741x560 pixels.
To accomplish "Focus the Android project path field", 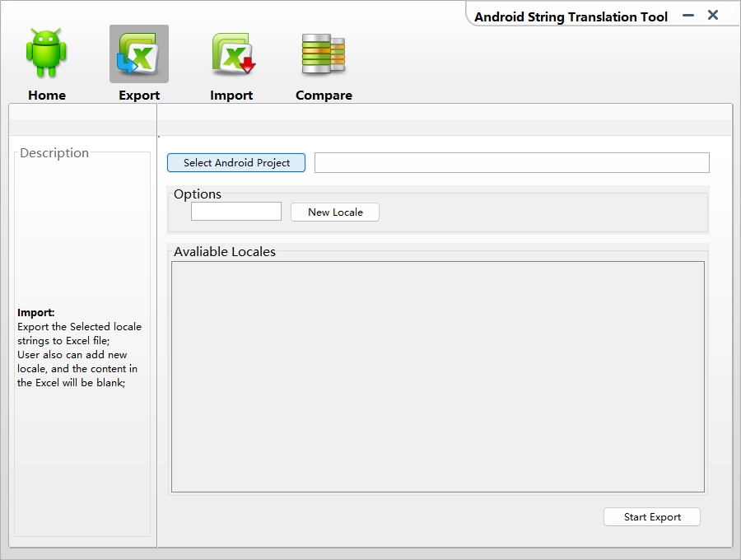I will click(x=512, y=162).
